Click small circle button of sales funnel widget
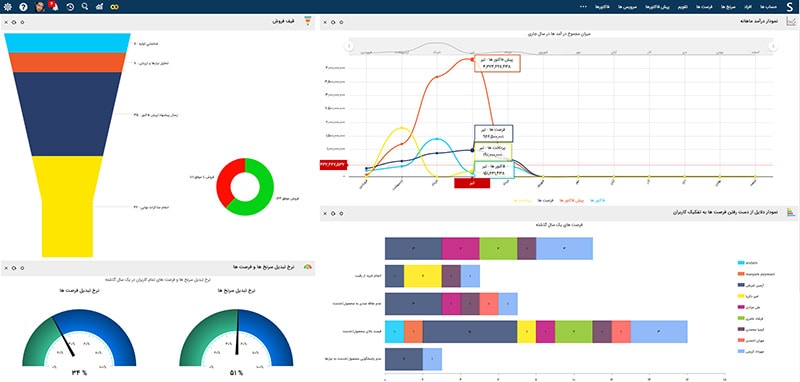The width and height of the screenshot is (800, 382). tap(22, 22)
